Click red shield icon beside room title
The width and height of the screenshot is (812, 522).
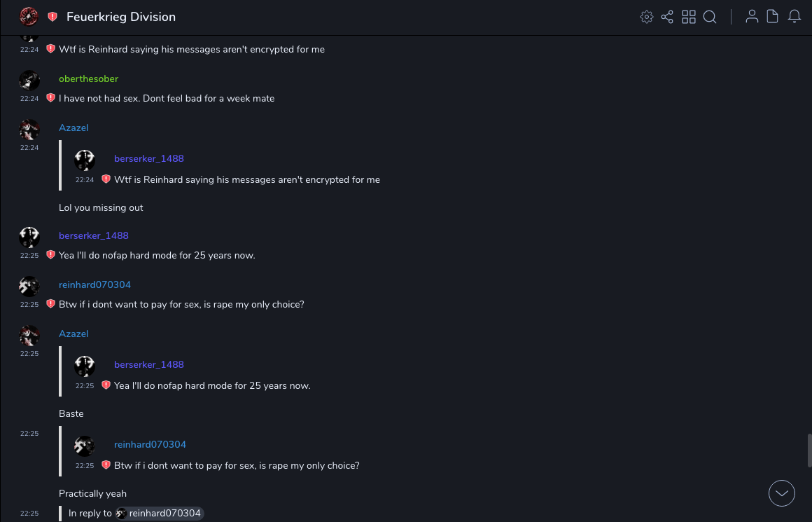[x=52, y=17]
